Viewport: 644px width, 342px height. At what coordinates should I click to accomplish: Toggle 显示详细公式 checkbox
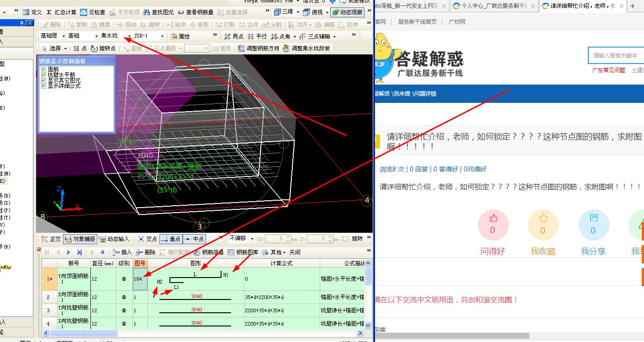[44, 85]
